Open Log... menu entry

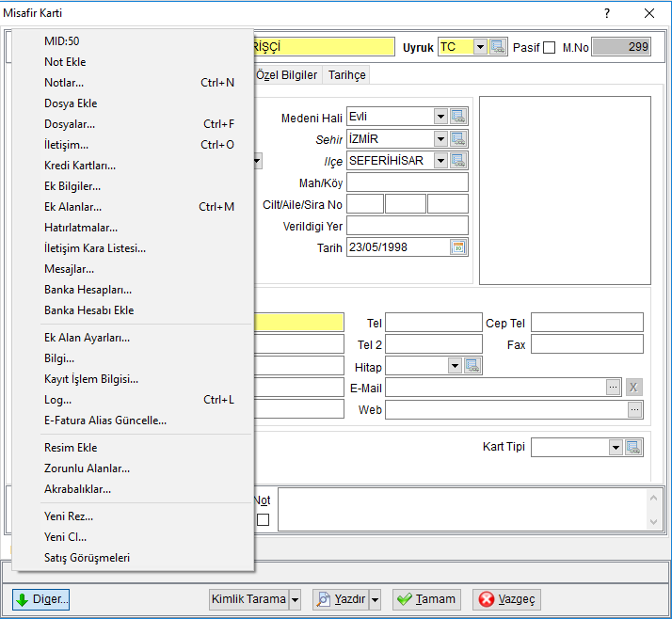click(133, 400)
